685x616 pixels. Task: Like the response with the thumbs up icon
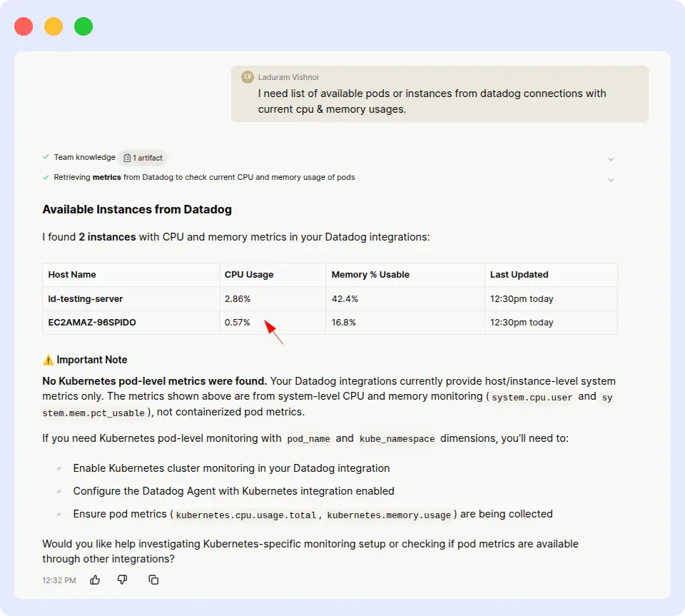[x=95, y=580]
